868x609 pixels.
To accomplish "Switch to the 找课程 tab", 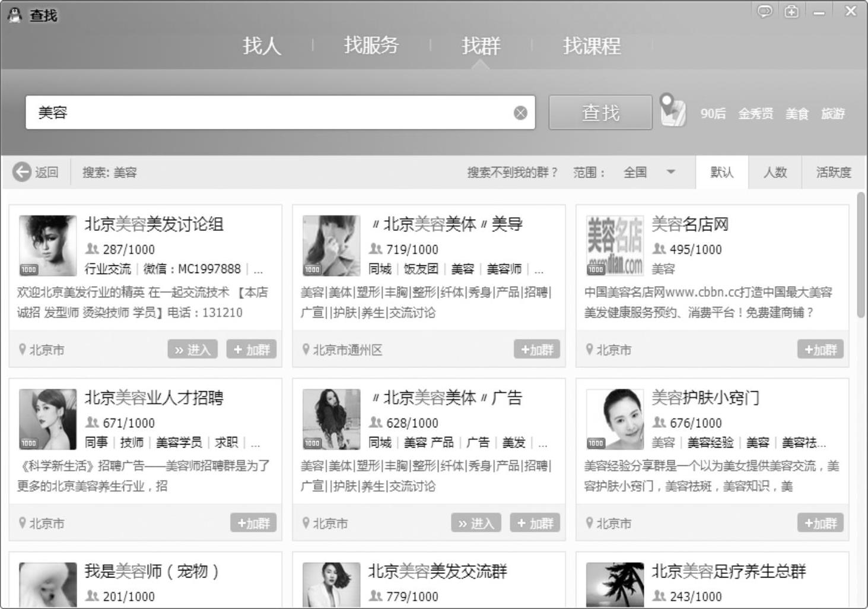I will click(x=592, y=46).
